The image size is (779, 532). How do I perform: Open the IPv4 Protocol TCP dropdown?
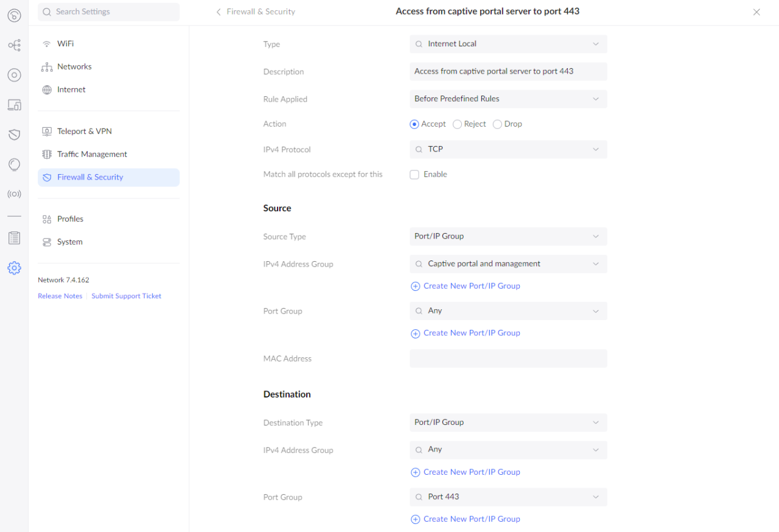point(508,150)
